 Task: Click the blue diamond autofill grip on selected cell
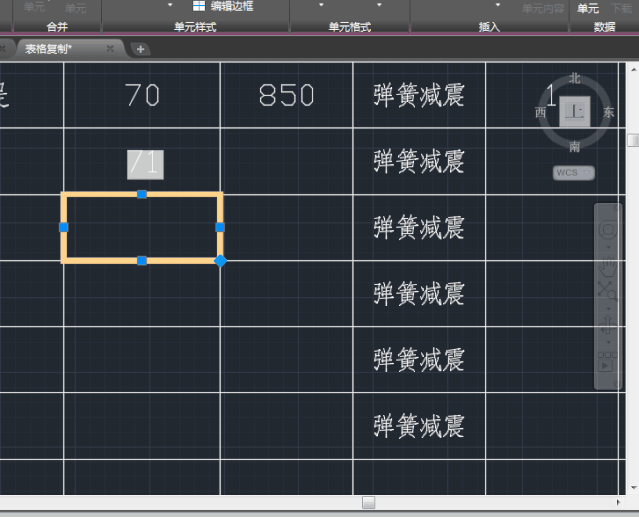click(221, 261)
